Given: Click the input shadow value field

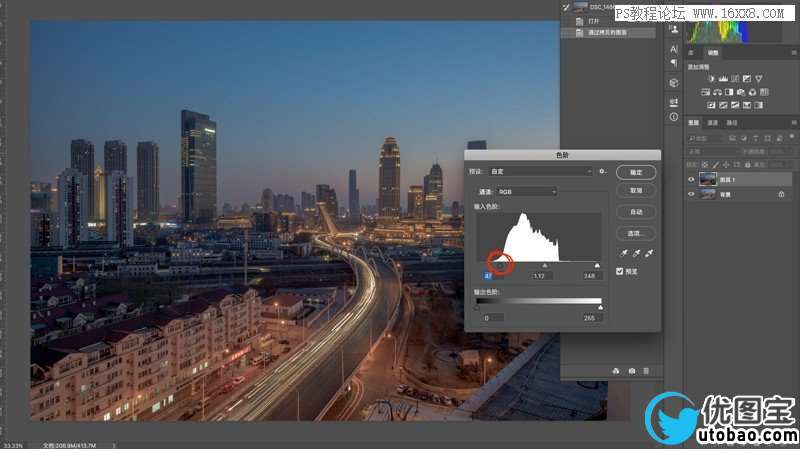Looking at the screenshot, I should click(493, 276).
